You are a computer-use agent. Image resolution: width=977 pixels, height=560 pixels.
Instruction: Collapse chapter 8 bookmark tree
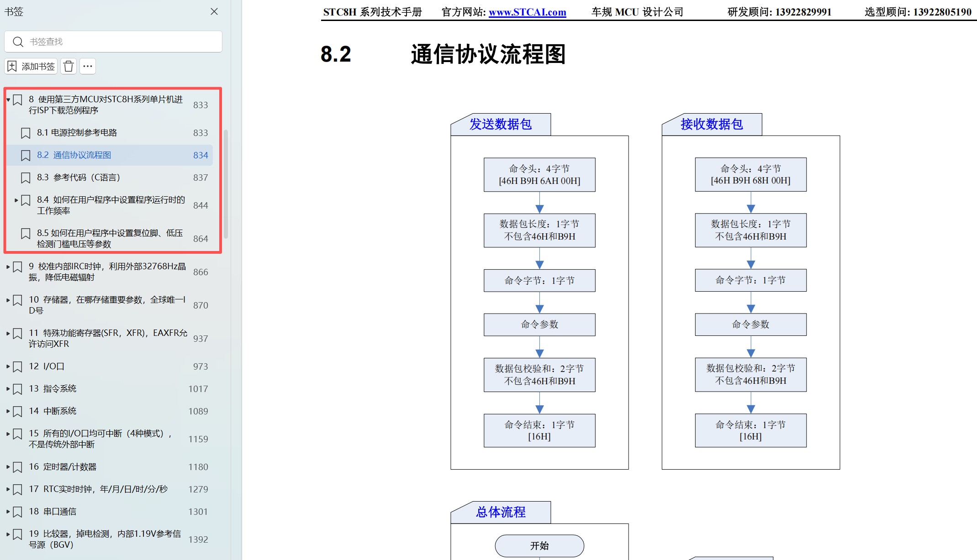[x=8, y=99]
